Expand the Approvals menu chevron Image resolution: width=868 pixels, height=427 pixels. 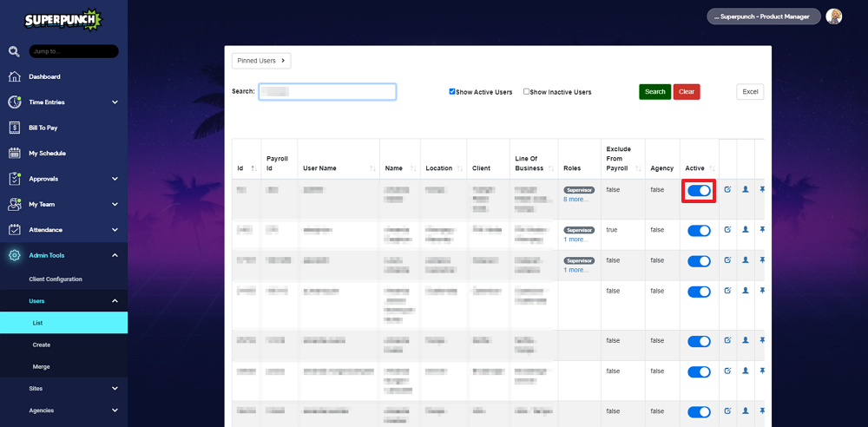click(115, 179)
